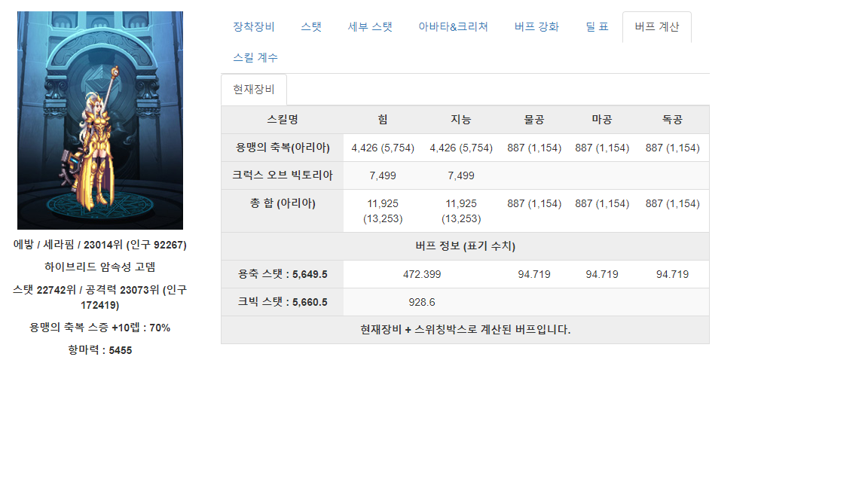Click the '크빅 스탯 : 5,660.5' row label
The image size is (868, 488).
pyautogui.click(x=283, y=302)
